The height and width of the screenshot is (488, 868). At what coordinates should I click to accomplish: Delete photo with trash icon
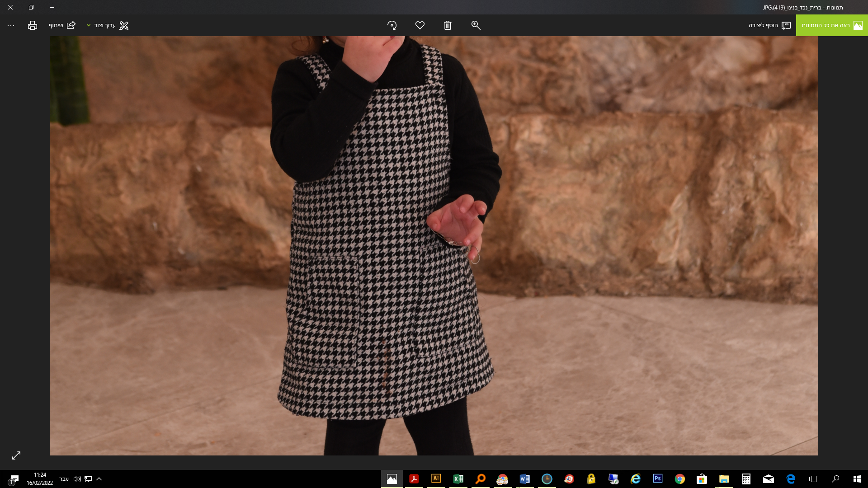point(448,25)
